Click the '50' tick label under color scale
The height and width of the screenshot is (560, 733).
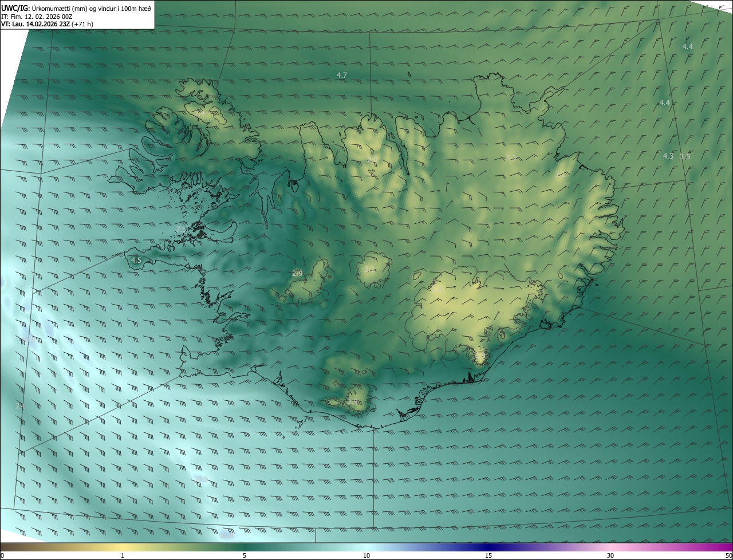point(728,555)
